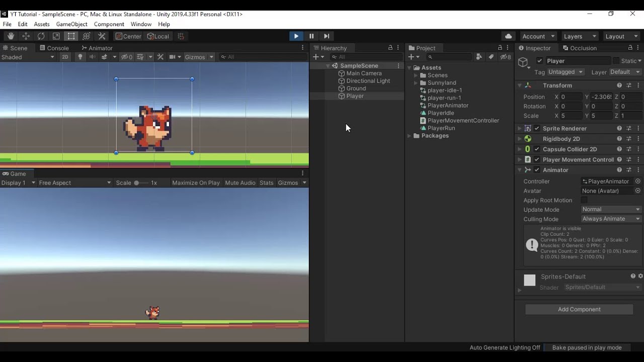Click the Game view Scale slider handle
The image size is (644, 362).
pyautogui.click(x=136, y=183)
